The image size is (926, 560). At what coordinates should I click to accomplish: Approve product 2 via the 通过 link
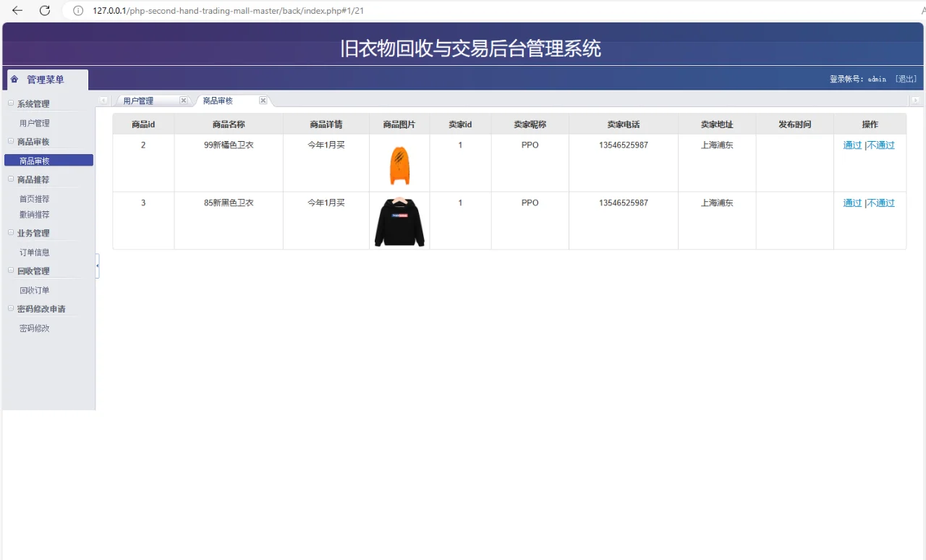(852, 145)
